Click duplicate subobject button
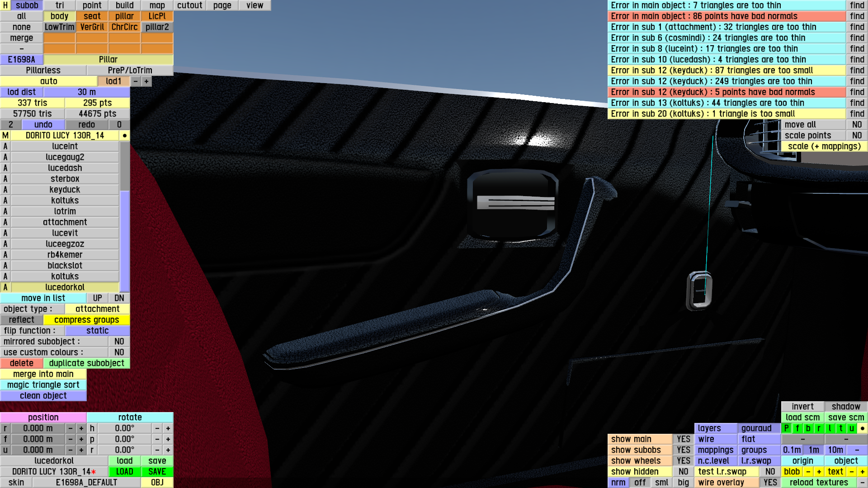868x488 pixels. [86, 363]
